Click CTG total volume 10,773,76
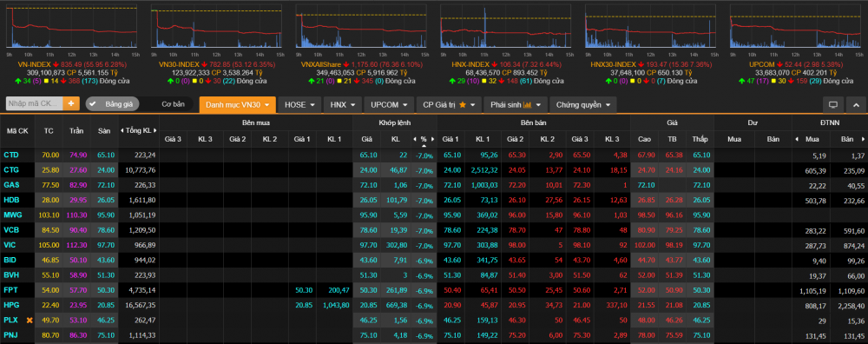This screenshot has height=344, width=868. tap(140, 170)
